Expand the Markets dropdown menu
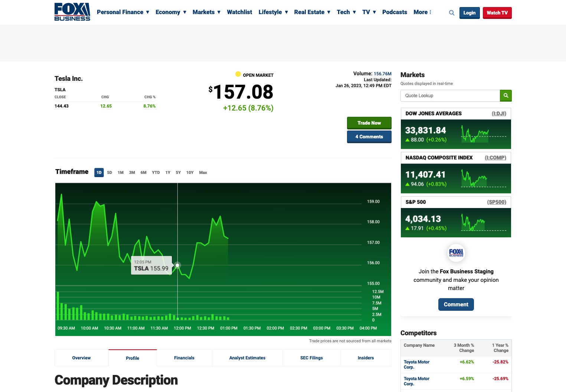Viewport: 566px width, 392px height. point(206,12)
